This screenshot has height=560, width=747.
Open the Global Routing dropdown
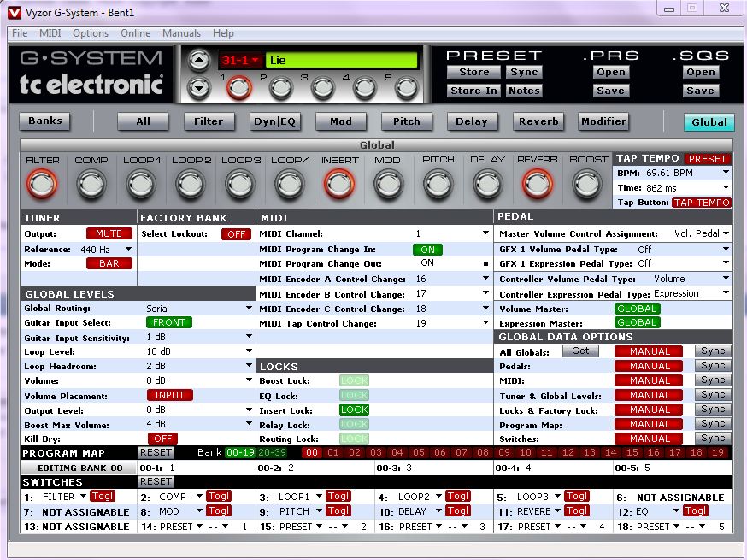coord(249,308)
